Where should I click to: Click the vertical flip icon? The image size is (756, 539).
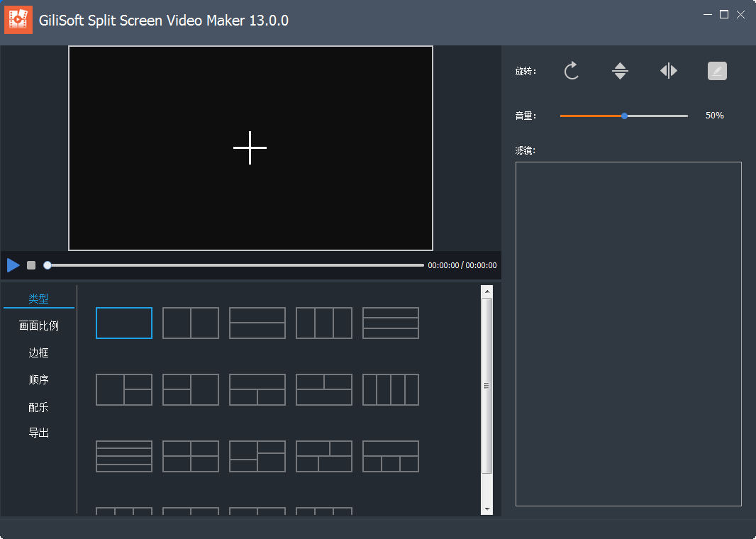tap(620, 71)
